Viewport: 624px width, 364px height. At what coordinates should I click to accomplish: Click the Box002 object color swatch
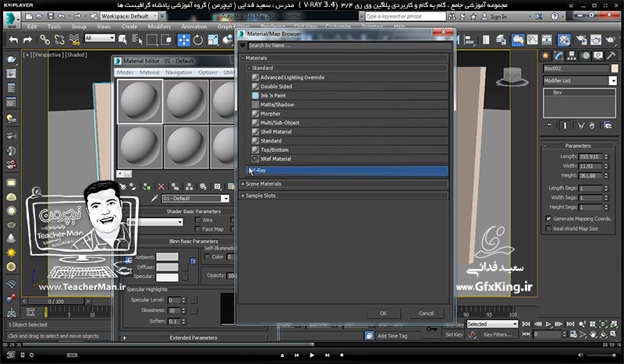(615, 69)
